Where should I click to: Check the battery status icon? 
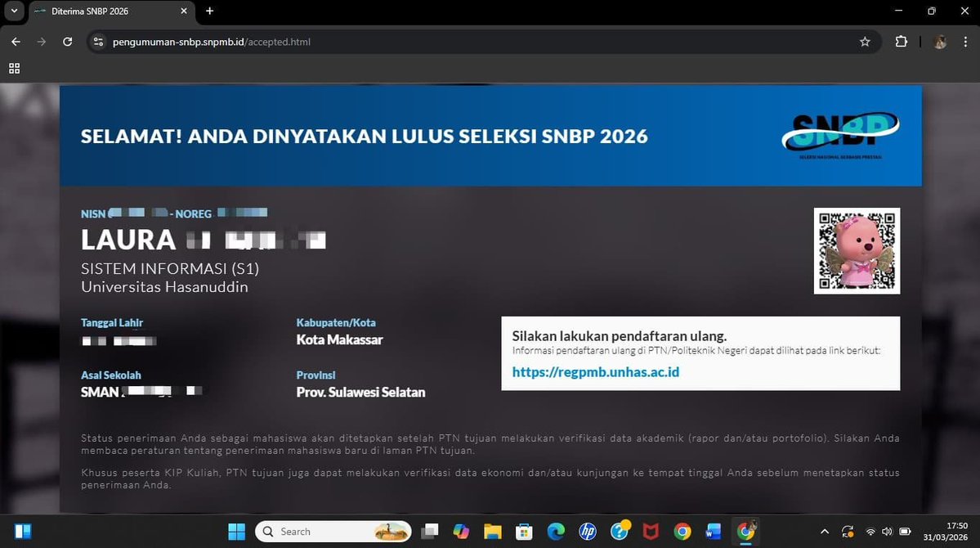(905, 532)
